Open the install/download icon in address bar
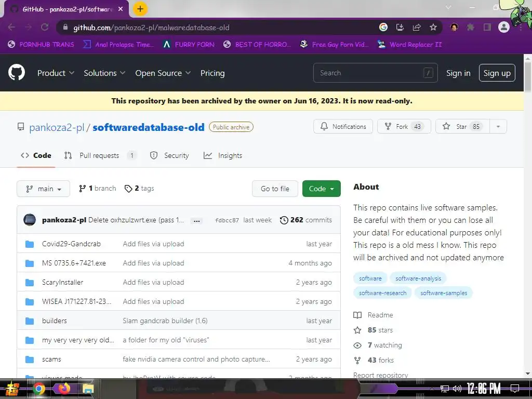Viewport: 532px width, 399px height. (x=400, y=27)
